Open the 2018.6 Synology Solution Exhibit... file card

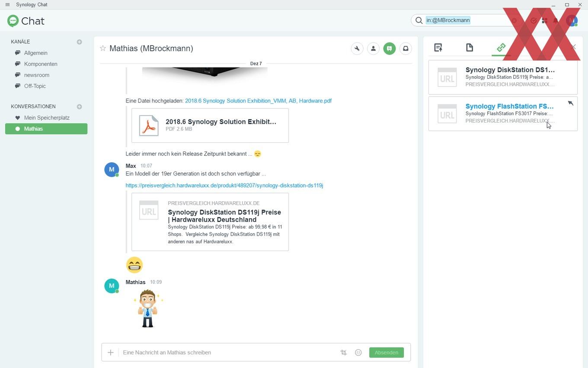[x=210, y=125]
